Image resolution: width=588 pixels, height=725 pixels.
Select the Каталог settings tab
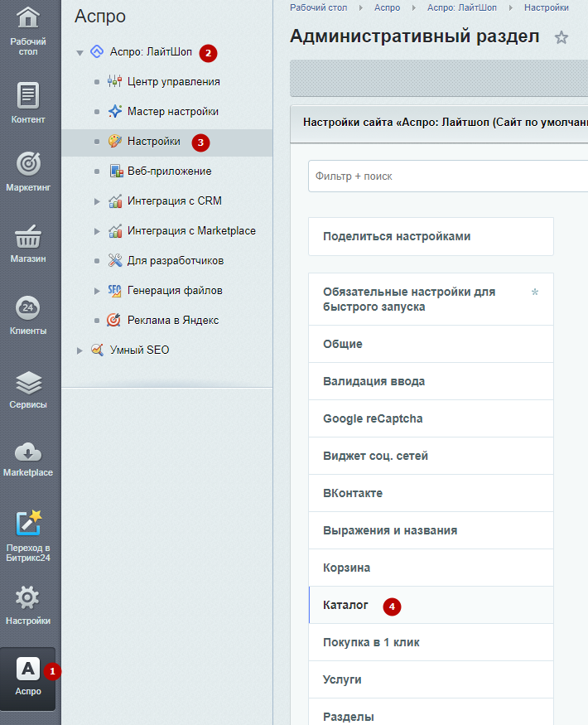pyautogui.click(x=431, y=605)
